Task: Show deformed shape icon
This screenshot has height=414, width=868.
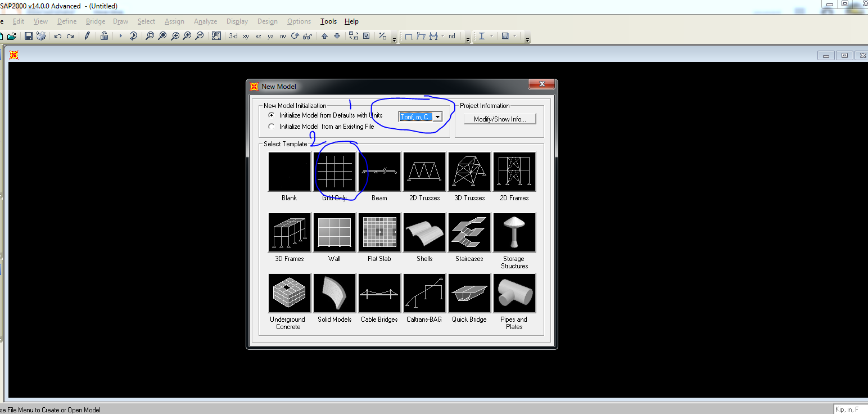Action: tap(421, 36)
